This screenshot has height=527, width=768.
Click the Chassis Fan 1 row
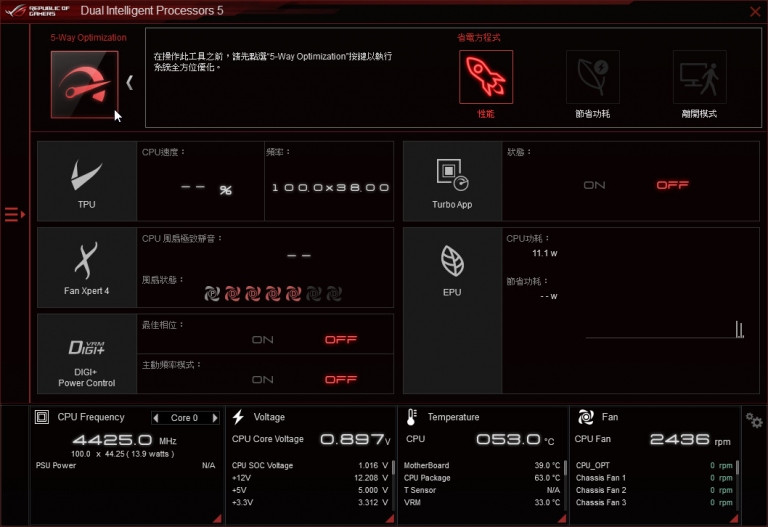click(654, 478)
